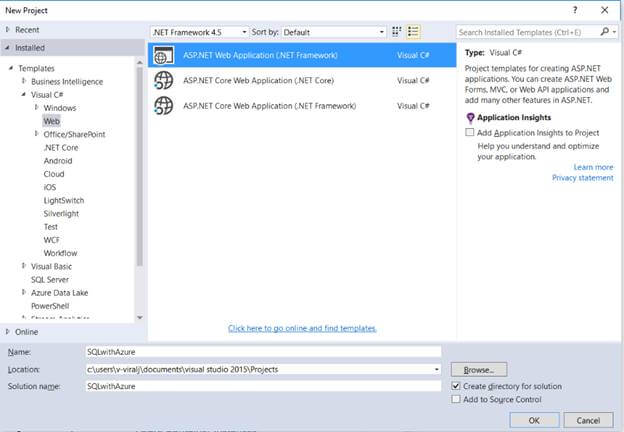624x432 pixels.
Task: Select the LightSwitch category
Action: (x=64, y=200)
